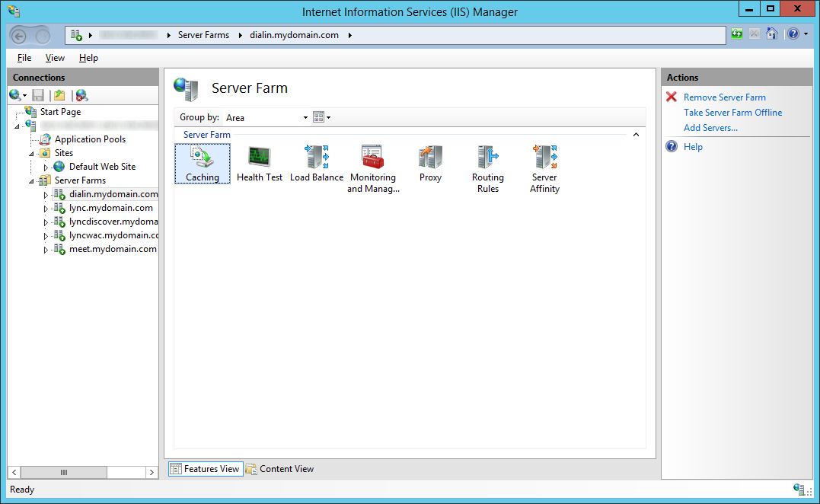Click the Connections scrollbar right arrow
The height and width of the screenshot is (504, 820).
[152, 472]
